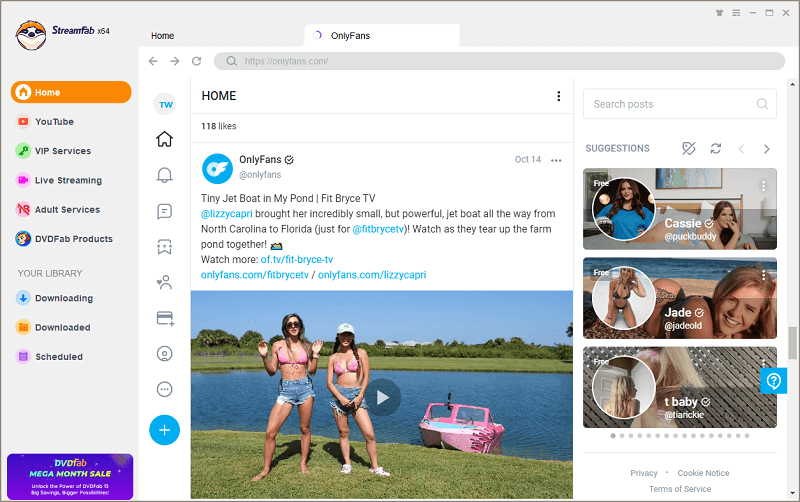Open options menu on Jade's card
800x502 pixels.
[x=763, y=275]
